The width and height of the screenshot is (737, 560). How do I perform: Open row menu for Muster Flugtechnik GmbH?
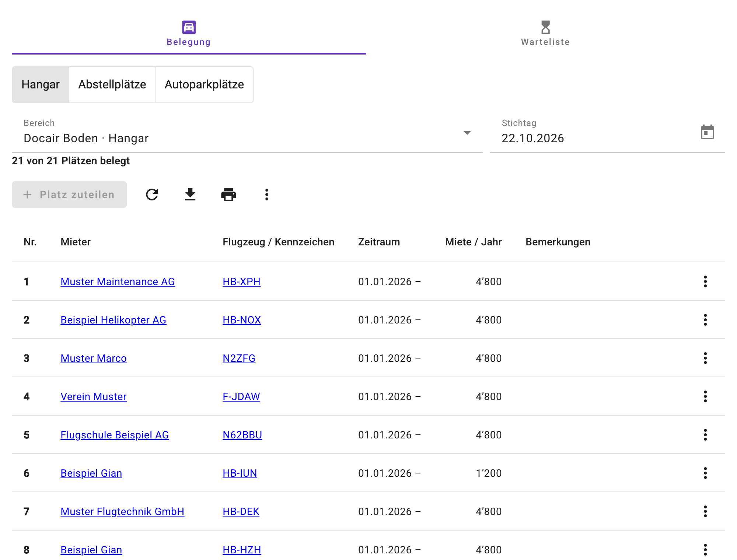coord(705,511)
